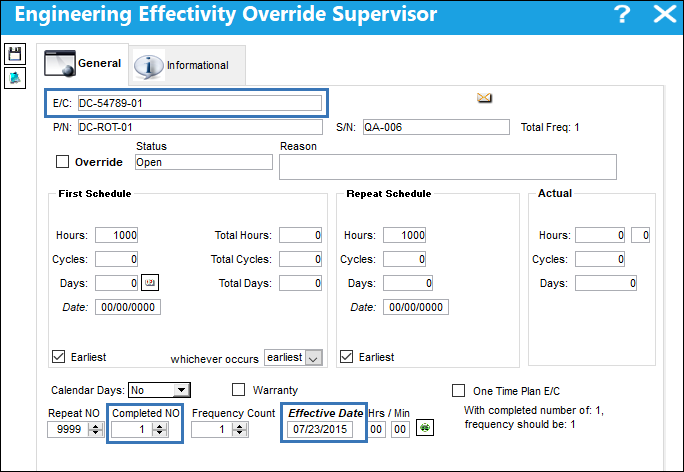Click the Frequency Count spinner arrows
Image resolution: width=684 pixels, height=472 pixels.
point(239,429)
